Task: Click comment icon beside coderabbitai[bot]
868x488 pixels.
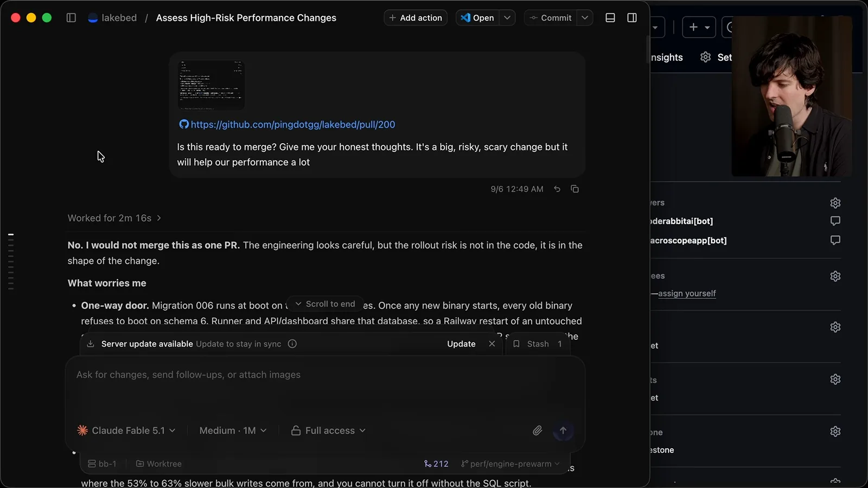Action: click(835, 221)
